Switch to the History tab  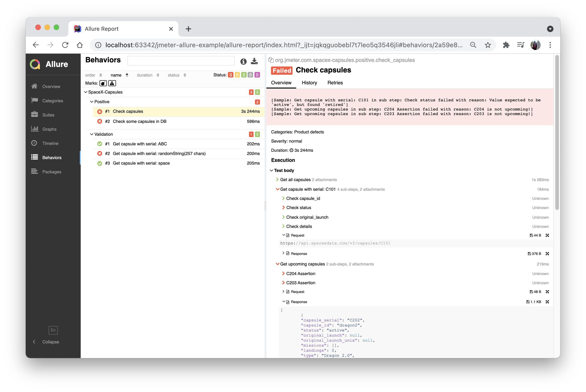tap(309, 83)
